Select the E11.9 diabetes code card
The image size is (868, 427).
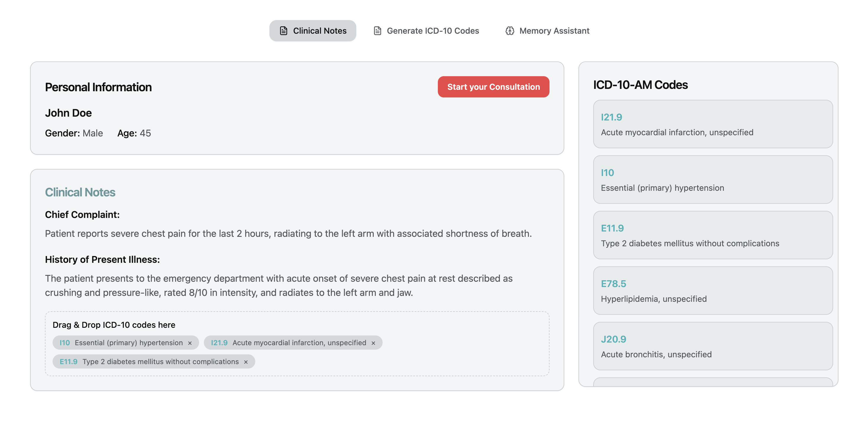pos(712,235)
